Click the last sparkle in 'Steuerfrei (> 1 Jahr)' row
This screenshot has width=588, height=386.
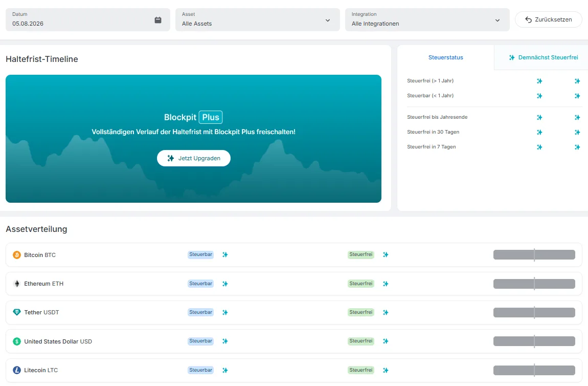tap(577, 81)
